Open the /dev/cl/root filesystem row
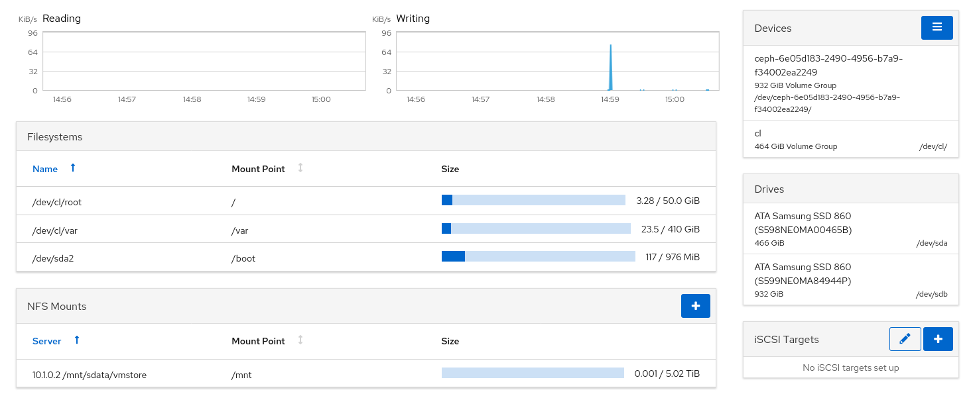The image size is (974, 393). tap(366, 201)
